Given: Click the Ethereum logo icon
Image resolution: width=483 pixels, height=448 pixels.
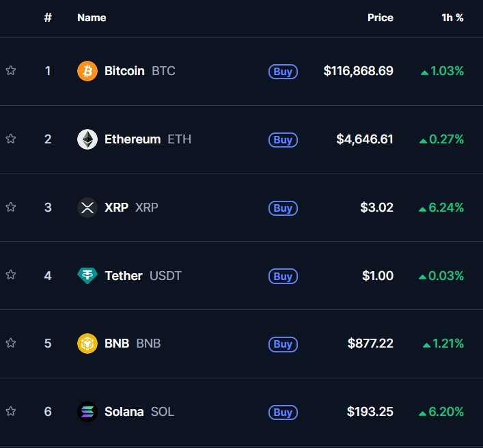Looking at the screenshot, I should coord(87,139).
